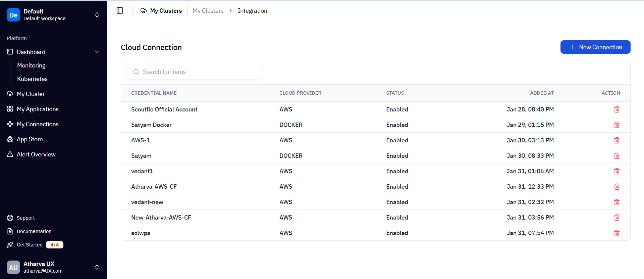The image size is (644, 279).
Task: Open the Documentation link
Action: point(34,231)
